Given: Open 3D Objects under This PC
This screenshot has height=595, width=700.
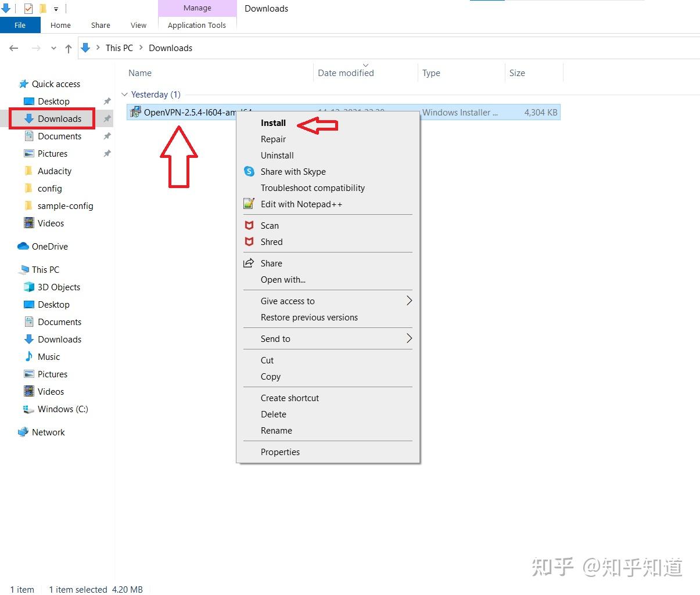Looking at the screenshot, I should coord(59,287).
